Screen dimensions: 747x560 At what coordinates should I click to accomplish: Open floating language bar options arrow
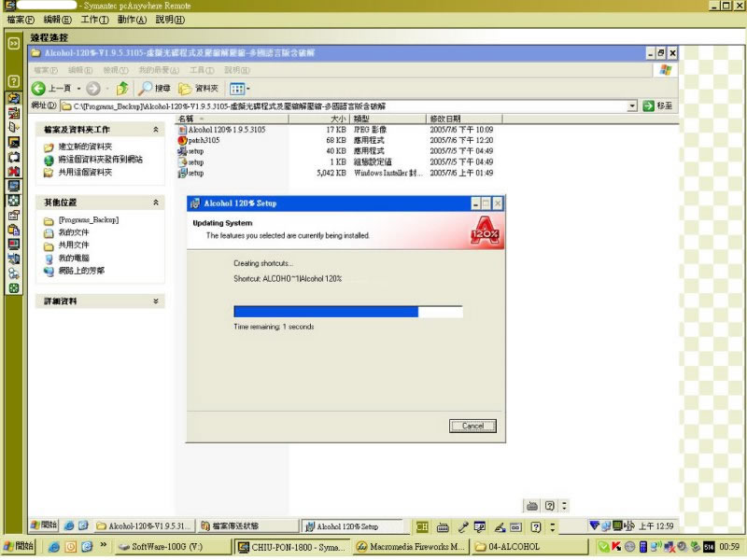coord(565,506)
